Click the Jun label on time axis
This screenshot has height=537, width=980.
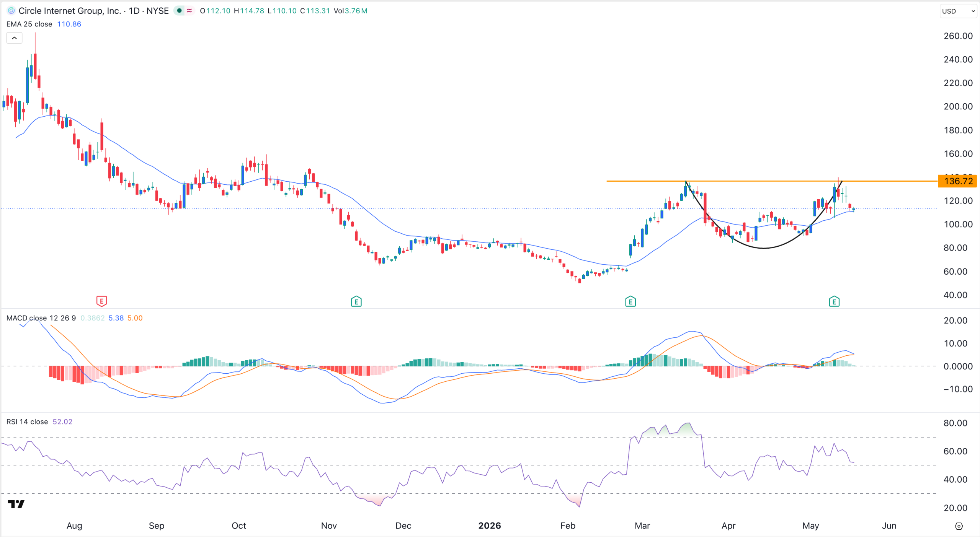[x=889, y=526]
